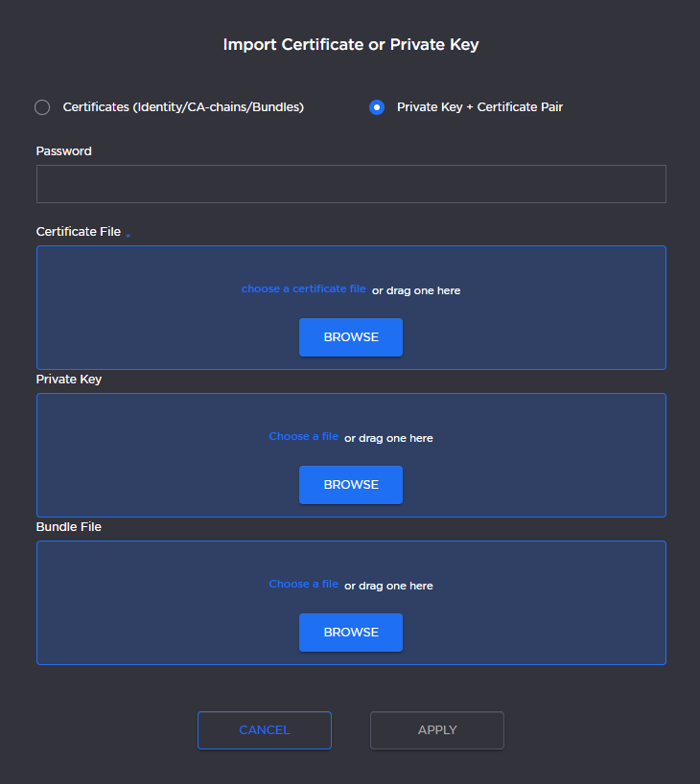Click BROWSE under Certificate File
Screen dimensions: 700x784
351,336
